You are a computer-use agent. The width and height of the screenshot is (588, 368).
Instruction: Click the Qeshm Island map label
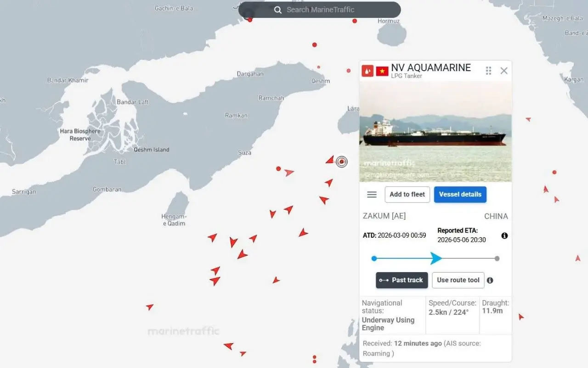point(152,150)
